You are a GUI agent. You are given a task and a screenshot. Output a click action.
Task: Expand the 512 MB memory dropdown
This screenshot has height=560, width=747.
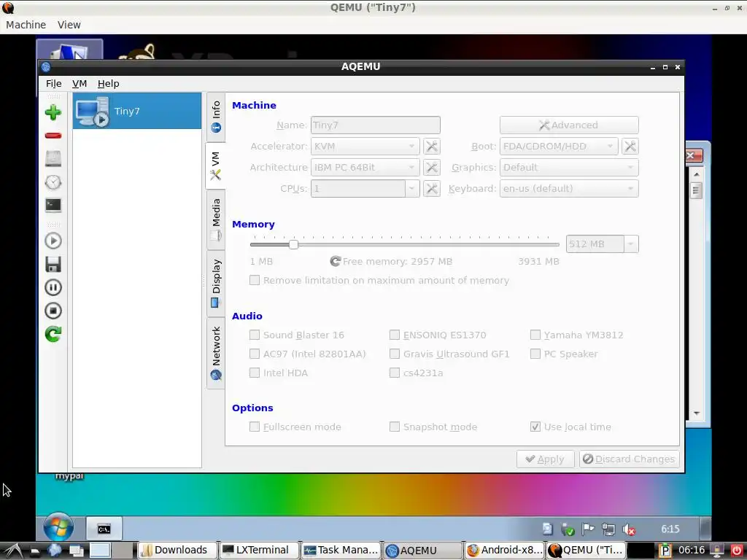tap(630, 244)
